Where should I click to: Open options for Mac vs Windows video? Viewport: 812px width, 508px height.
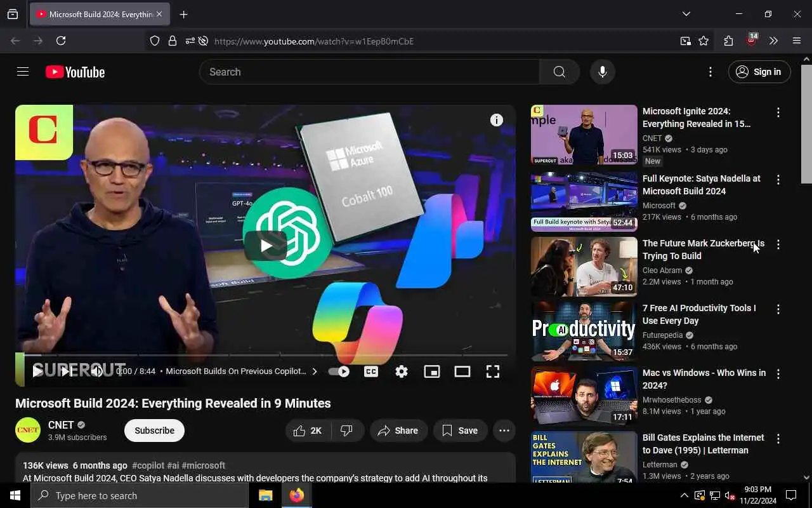tap(778, 374)
